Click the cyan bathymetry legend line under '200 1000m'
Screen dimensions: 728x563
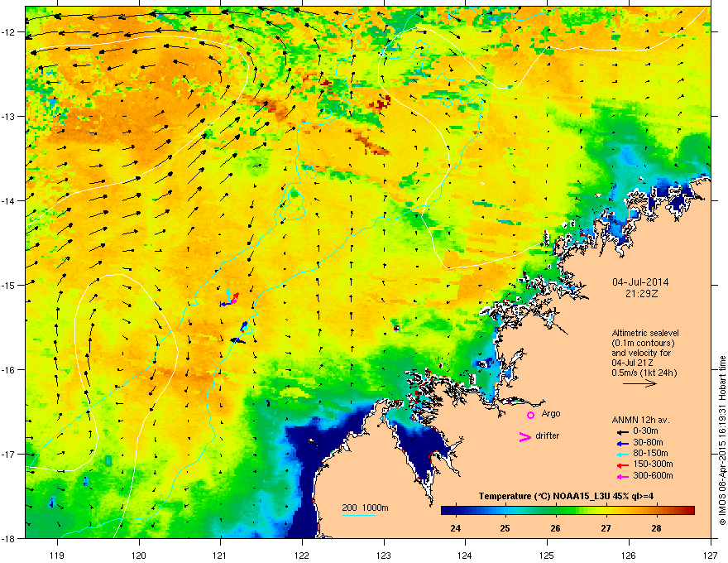(358, 515)
